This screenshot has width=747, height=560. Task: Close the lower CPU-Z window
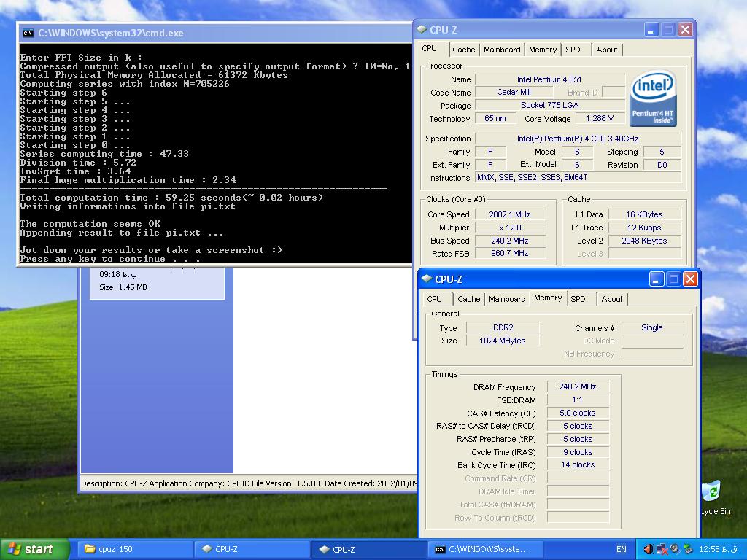click(690, 279)
